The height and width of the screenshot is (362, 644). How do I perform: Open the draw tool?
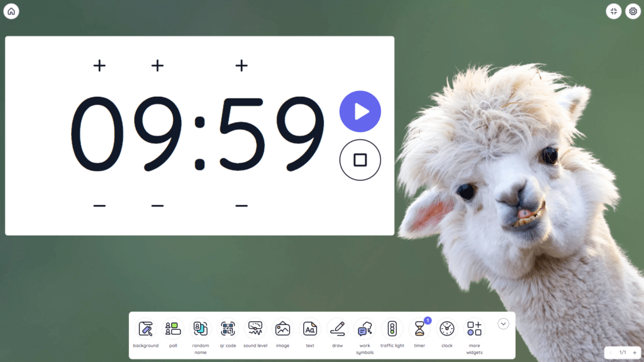pyautogui.click(x=336, y=329)
